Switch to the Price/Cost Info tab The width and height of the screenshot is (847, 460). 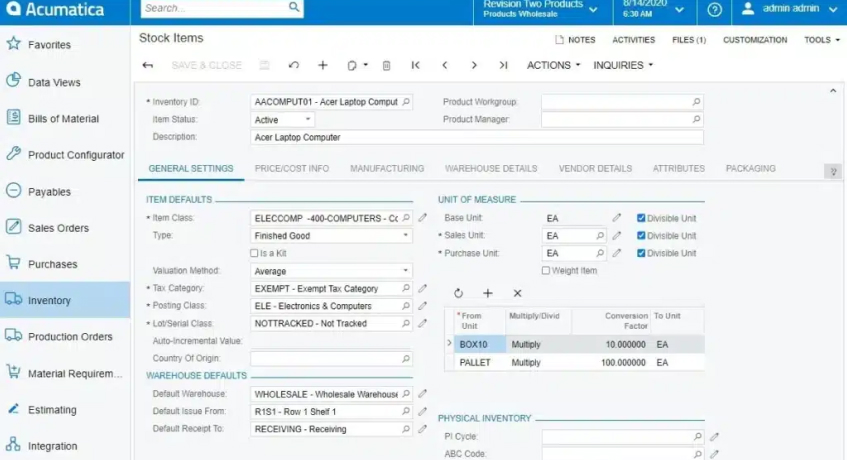[x=291, y=169]
